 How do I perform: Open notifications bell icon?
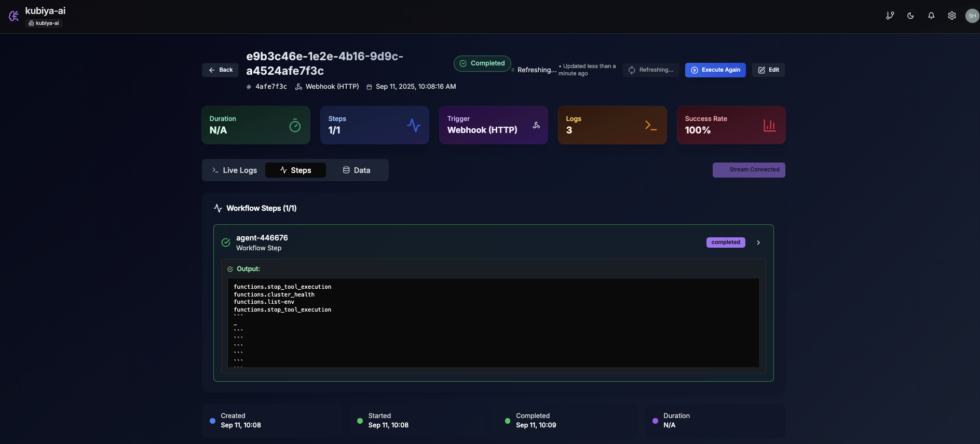coord(931,16)
